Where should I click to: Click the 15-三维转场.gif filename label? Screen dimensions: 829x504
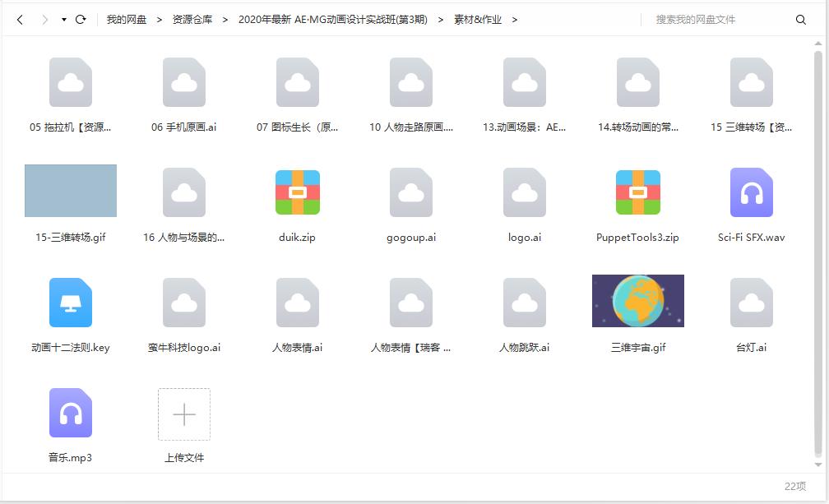pyautogui.click(x=71, y=238)
